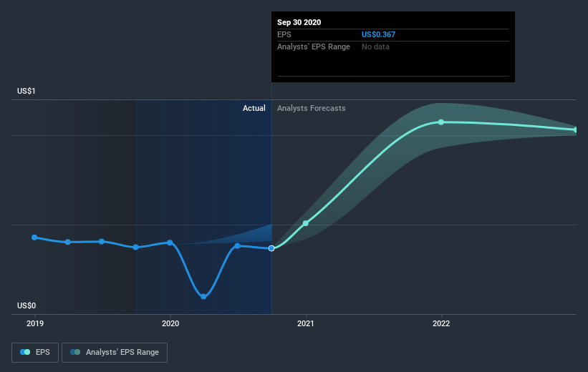Click the 2019 x-axis label
Image resolution: width=588 pixels, height=372 pixels.
34,323
